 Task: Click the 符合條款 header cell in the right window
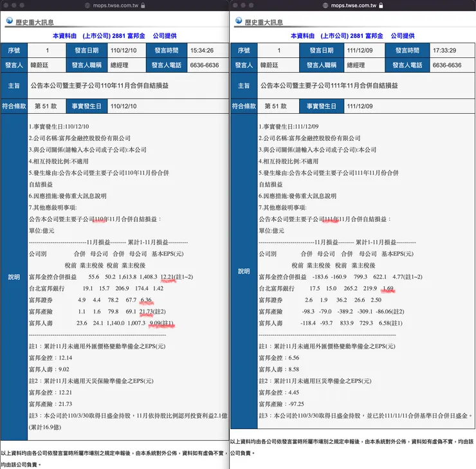point(244,106)
